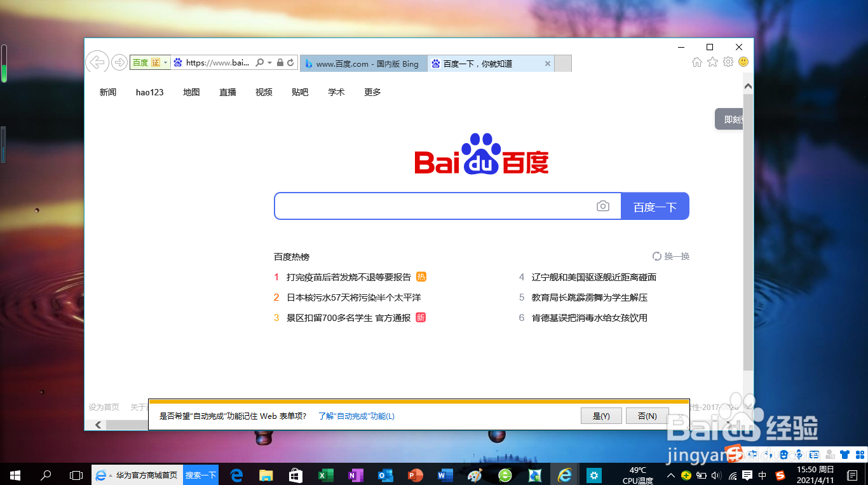868x485 pixels.
Task: Open the 新闻 link in Baidu navigation
Action: coord(108,92)
